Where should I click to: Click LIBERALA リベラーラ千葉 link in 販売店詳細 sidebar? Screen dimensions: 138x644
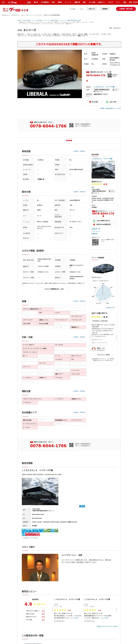click(x=102, y=159)
